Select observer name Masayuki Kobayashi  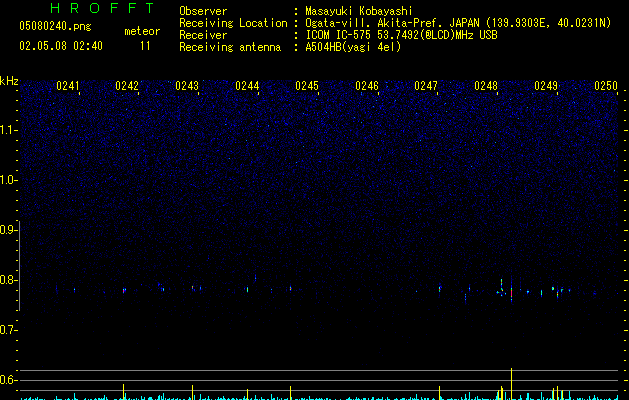coord(359,11)
